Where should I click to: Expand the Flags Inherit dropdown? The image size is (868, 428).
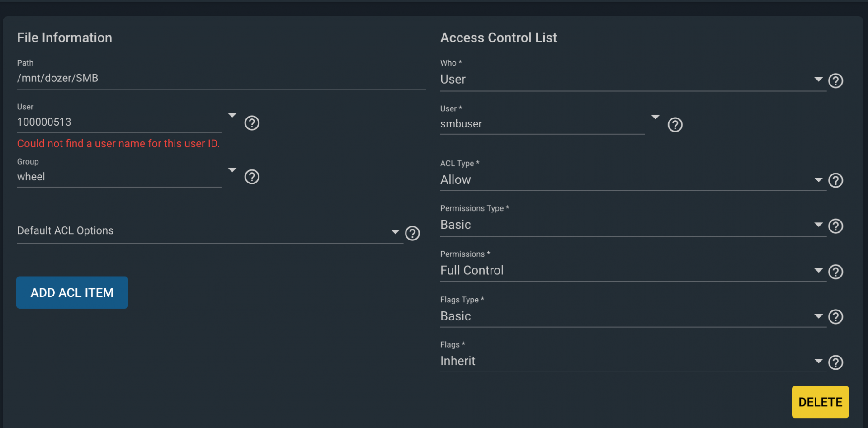point(633,361)
